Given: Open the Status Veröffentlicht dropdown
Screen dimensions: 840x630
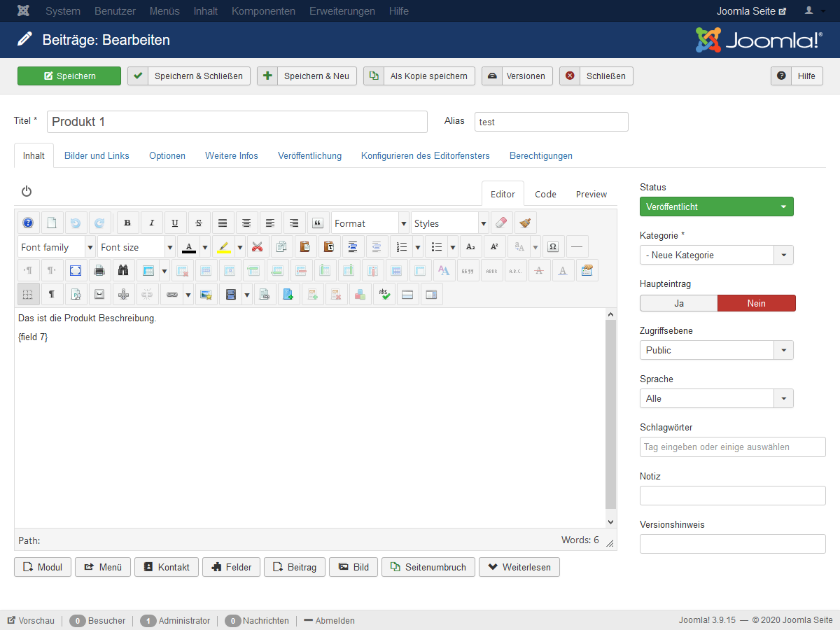Looking at the screenshot, I should tap(717, 206).
